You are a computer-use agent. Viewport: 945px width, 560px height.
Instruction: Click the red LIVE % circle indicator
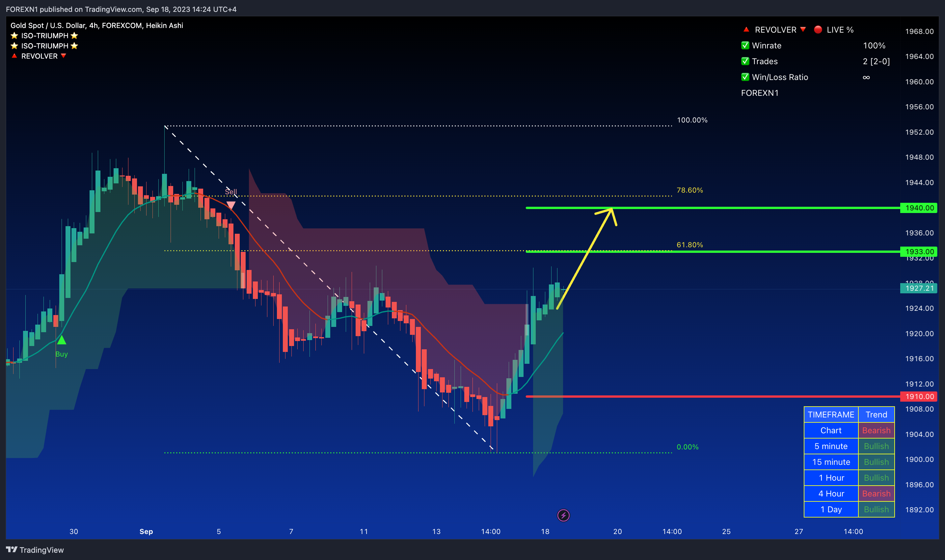point(818,29)
